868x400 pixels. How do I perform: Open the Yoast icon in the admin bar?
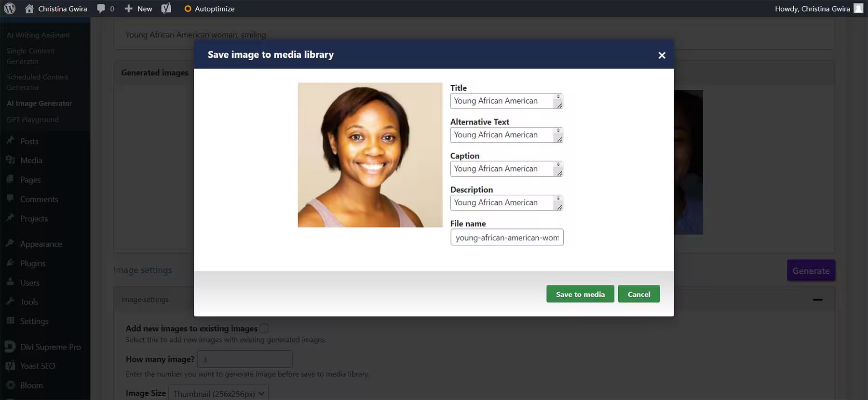coord(166,9)
